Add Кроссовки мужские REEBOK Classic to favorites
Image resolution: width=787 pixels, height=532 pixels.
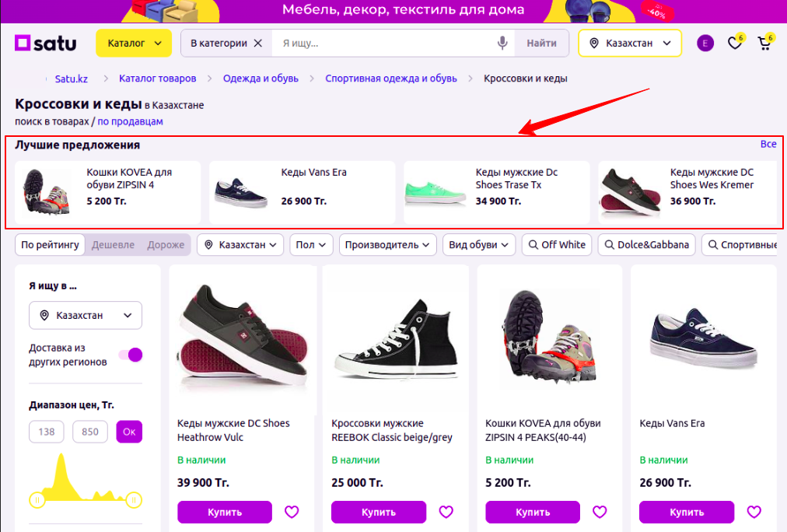pyautogui.click(x=446, y=512)
